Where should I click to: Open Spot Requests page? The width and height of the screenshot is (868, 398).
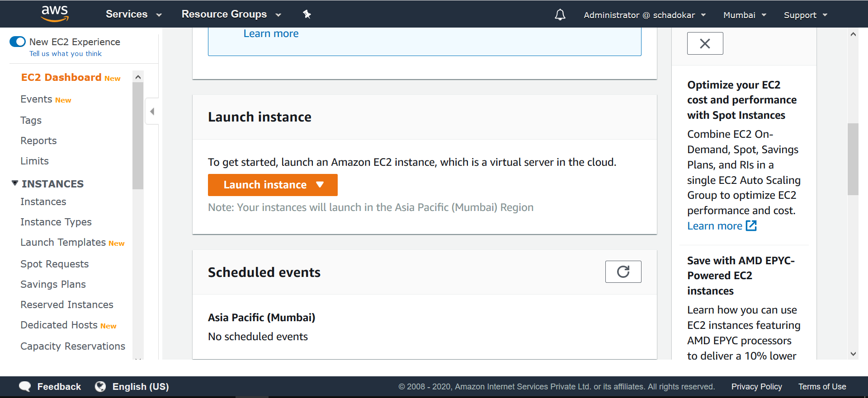pos(54,264)
